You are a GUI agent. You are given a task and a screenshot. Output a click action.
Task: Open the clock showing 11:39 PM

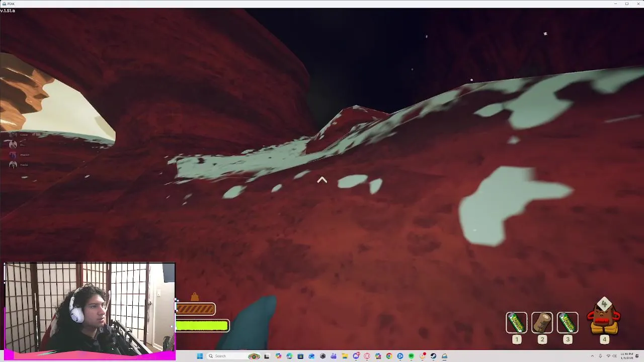click(627, 356)
